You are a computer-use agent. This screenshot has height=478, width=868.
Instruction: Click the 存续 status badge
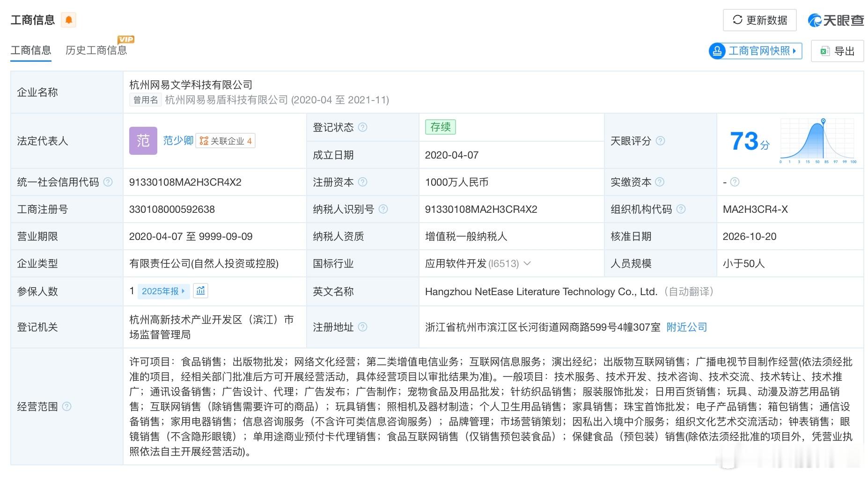[x=440, y=127]
